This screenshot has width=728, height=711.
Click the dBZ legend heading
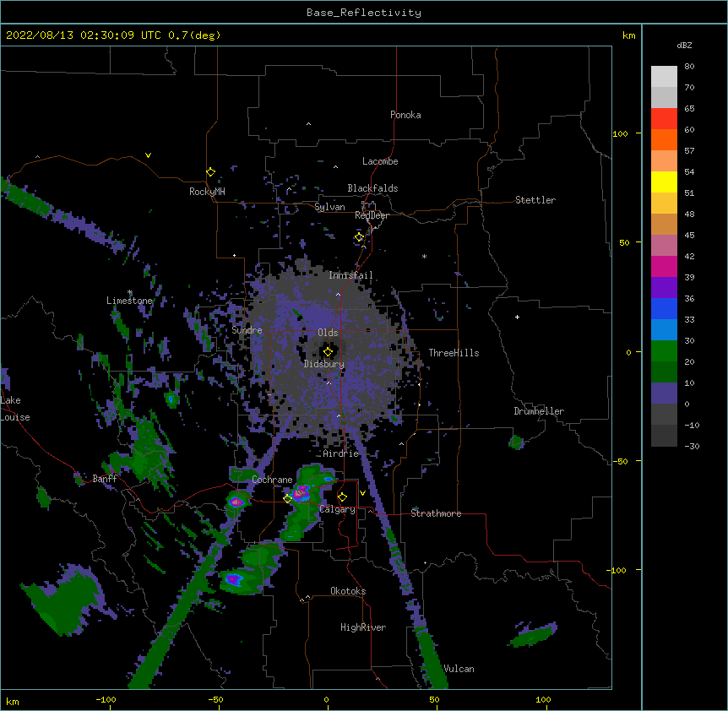coord(684,45)
